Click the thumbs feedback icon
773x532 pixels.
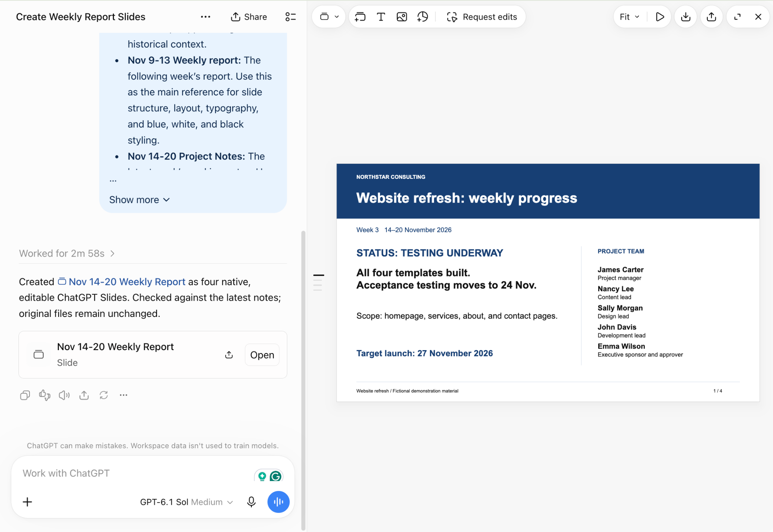click(45, 395)
